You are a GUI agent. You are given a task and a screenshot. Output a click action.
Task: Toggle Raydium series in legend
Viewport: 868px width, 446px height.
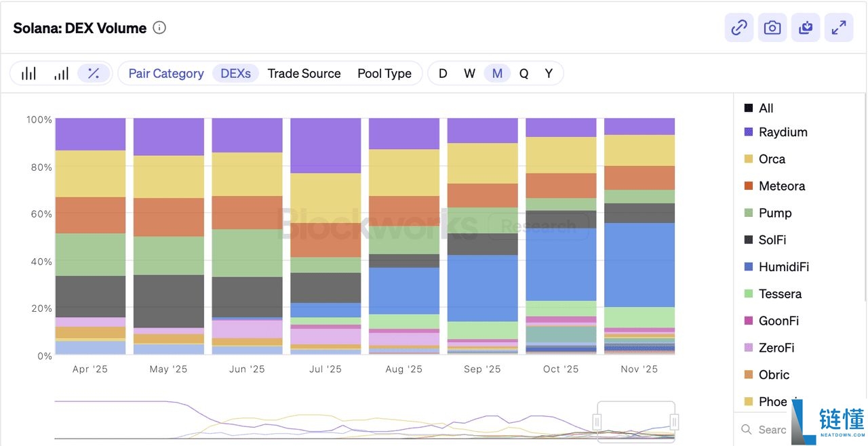[783, 132]
